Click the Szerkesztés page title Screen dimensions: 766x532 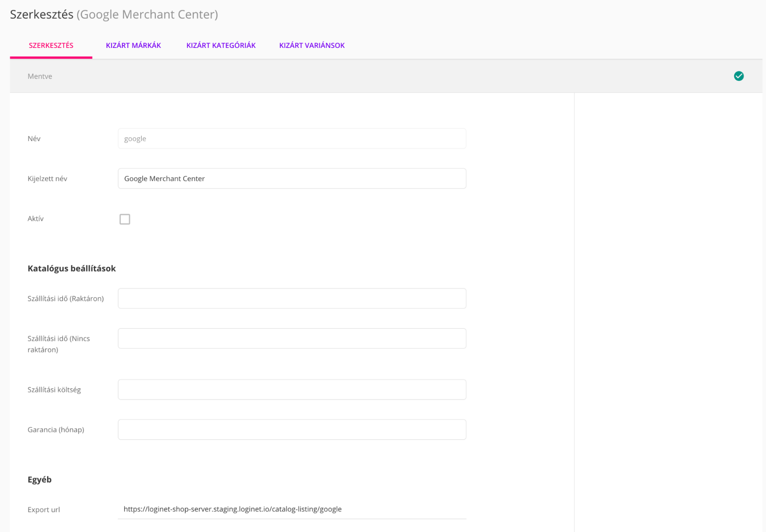[41, 14]
